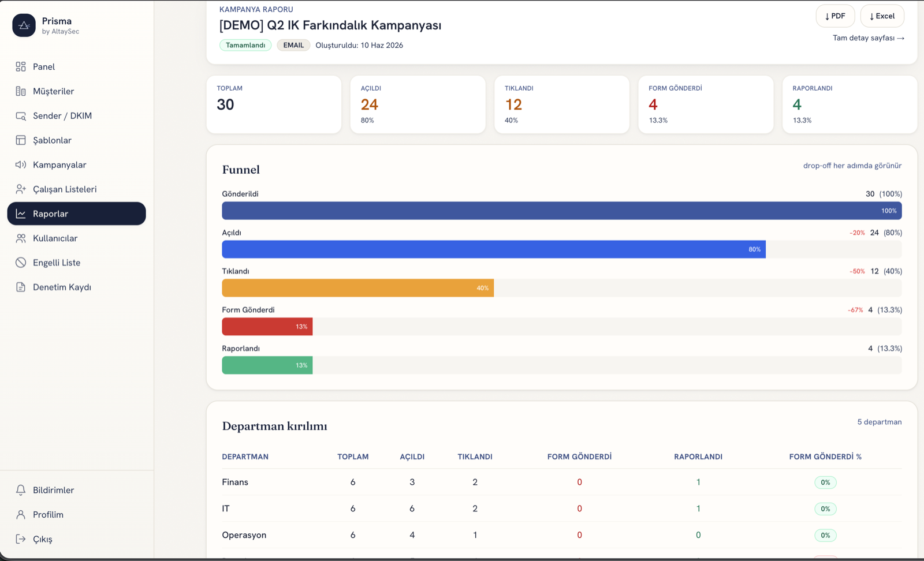This screenshot has width=924, height=561.
Task: Open Sender / DKIM settings
Action: click(x=76, y=116)
